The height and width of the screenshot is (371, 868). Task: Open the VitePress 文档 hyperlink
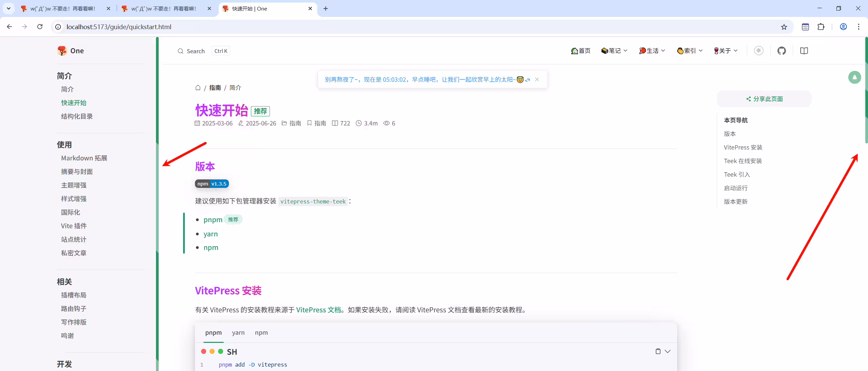point(318,310)
